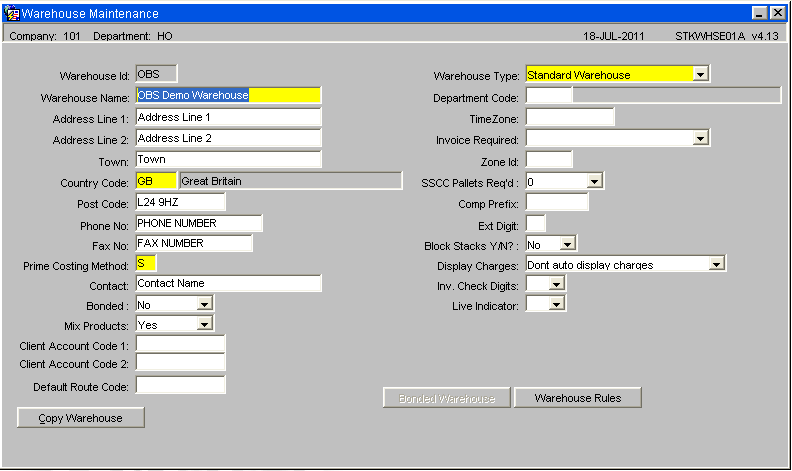
Task: Click the Copy Warehouse button
Action: (81, 418)
